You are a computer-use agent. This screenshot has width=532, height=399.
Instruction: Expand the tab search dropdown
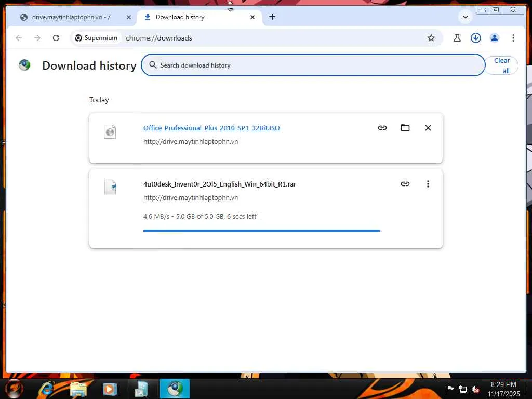(465, 17)
